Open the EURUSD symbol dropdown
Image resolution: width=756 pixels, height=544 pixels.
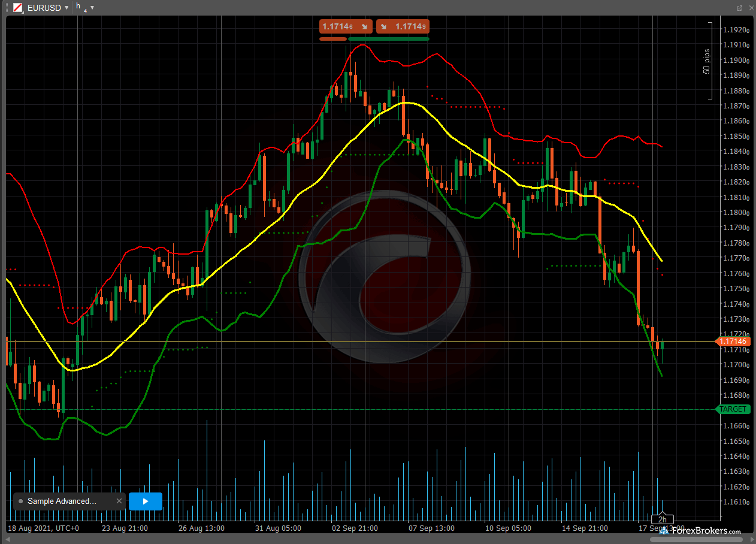coord(66,8)
